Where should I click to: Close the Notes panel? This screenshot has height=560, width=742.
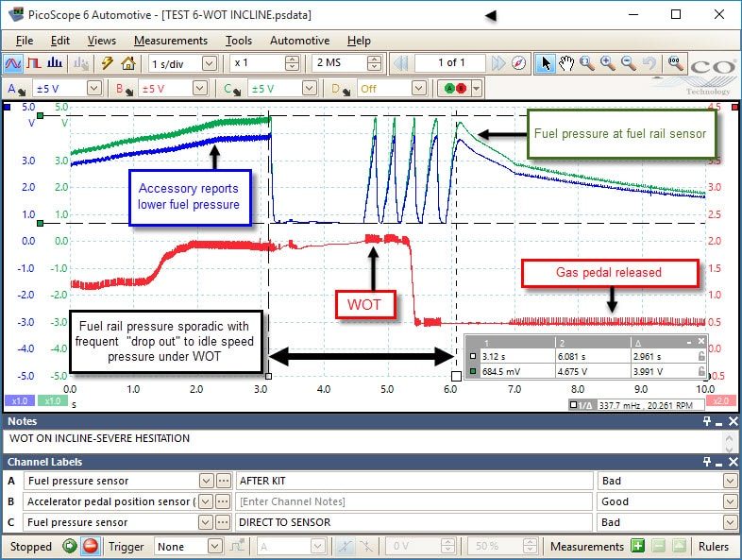pyautogui.click(x=733, y=421)
